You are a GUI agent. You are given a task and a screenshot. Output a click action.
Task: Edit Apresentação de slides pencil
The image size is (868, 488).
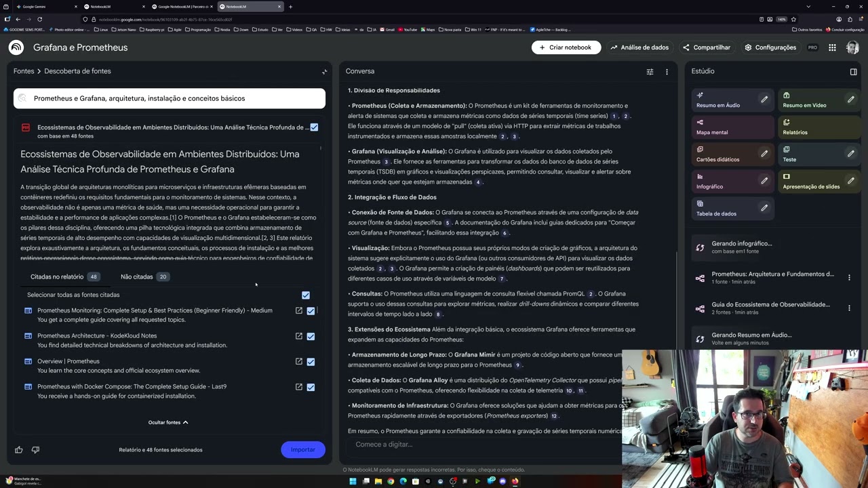850,181
